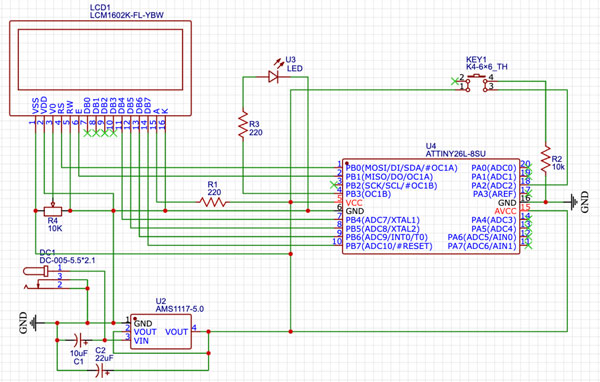This screenshot has width=600, height=382.
Task: Click the KEY1 designator label
Action: 476,59
